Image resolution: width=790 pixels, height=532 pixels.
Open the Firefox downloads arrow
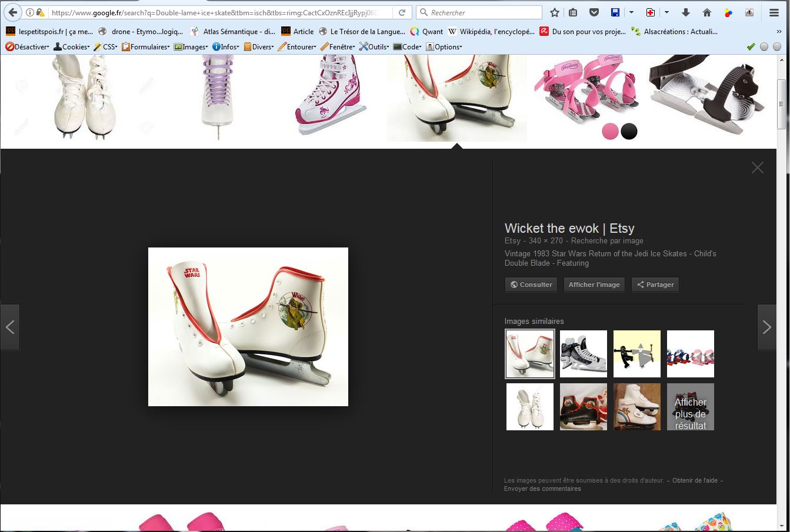tap(686, 12)
